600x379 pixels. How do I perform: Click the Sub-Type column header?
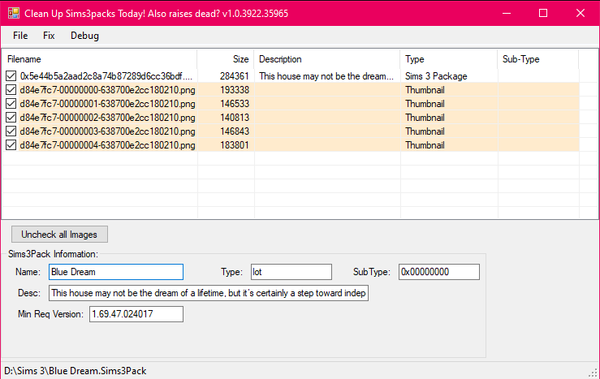click(x=538, y=59)
